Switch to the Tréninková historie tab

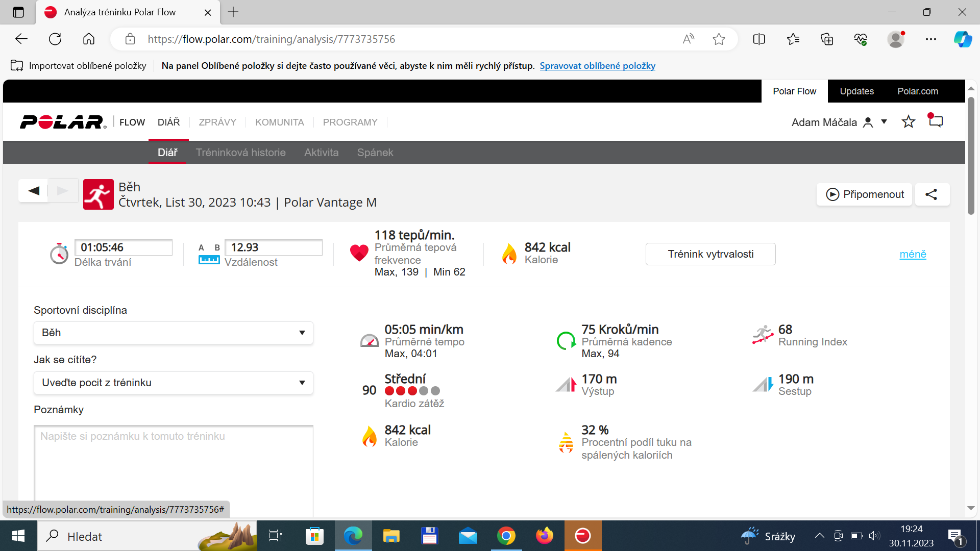pyautogui.click(x=240, y=153)
